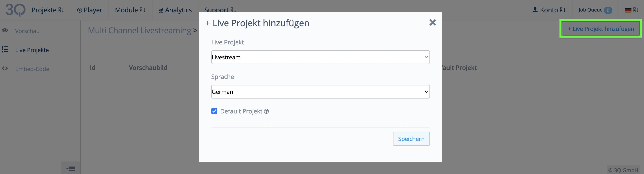Click the 3Q logo icon
The width and height of the screenshot is (644, 174).
(x=15, y=10)
